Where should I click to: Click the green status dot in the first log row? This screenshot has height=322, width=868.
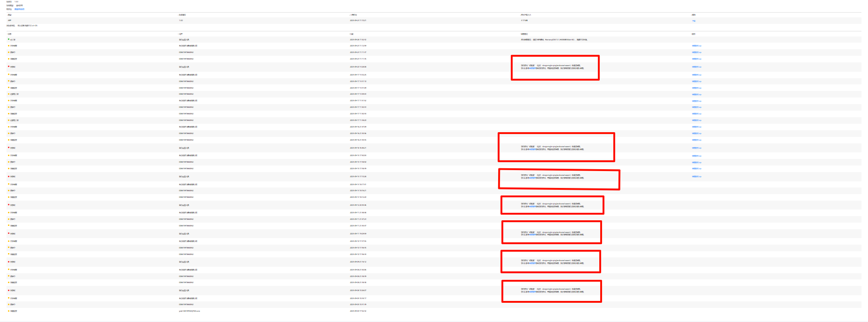pos(8,39)
